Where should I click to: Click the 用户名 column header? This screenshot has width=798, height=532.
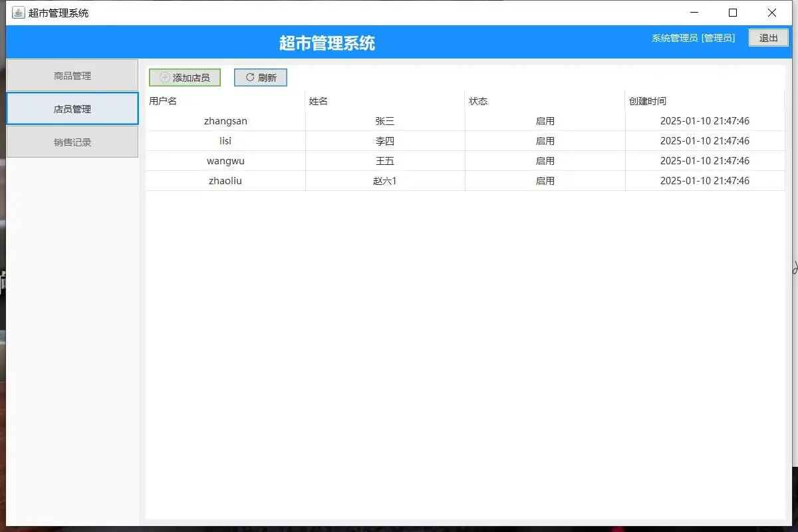[163, 101]
